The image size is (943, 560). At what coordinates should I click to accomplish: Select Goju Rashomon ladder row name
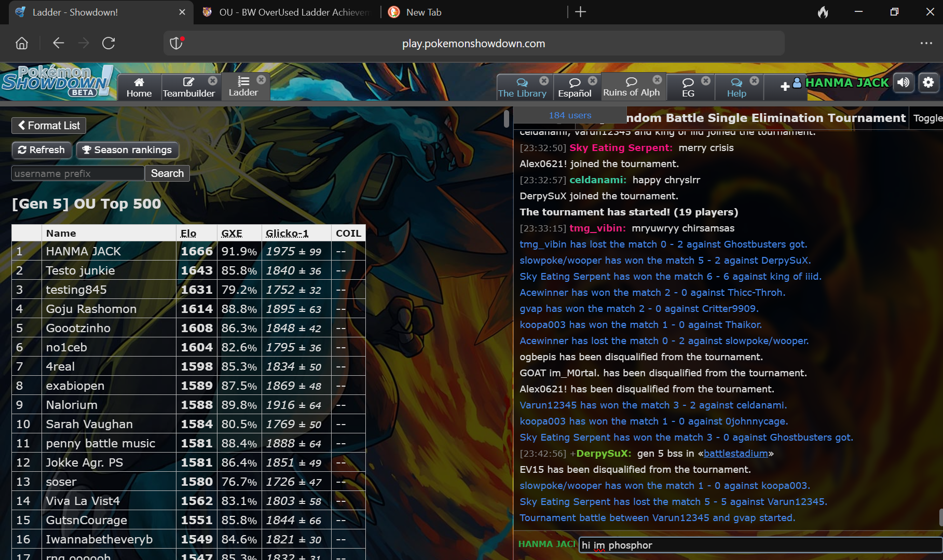91,309
